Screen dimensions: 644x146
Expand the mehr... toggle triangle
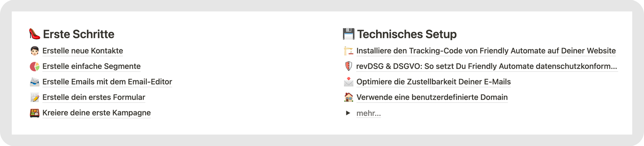348,113
